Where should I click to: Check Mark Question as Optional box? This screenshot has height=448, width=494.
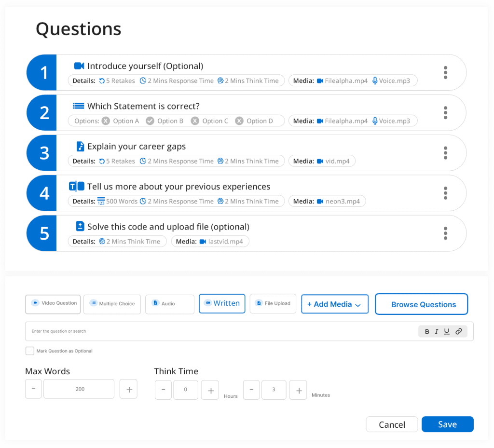point(30,351)
